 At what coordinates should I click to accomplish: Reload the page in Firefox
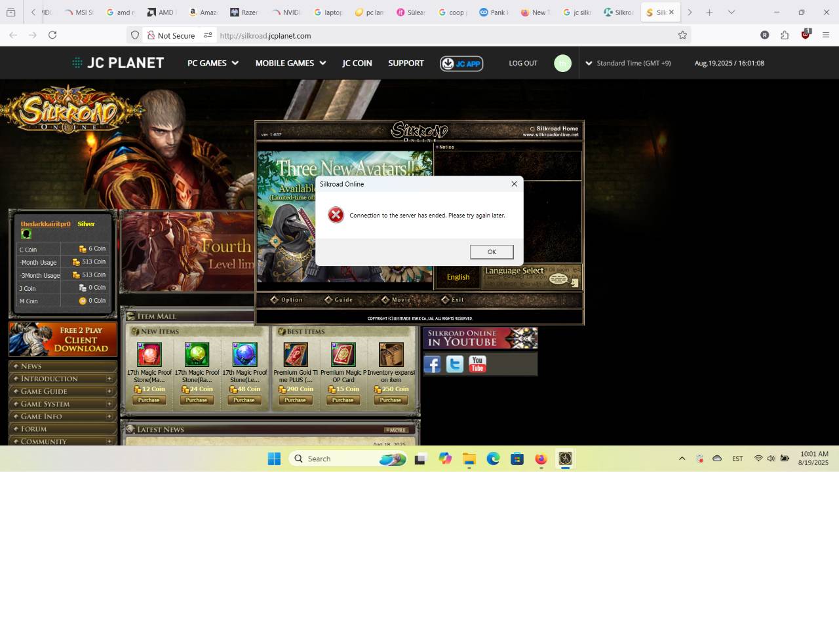click(52, 35)
